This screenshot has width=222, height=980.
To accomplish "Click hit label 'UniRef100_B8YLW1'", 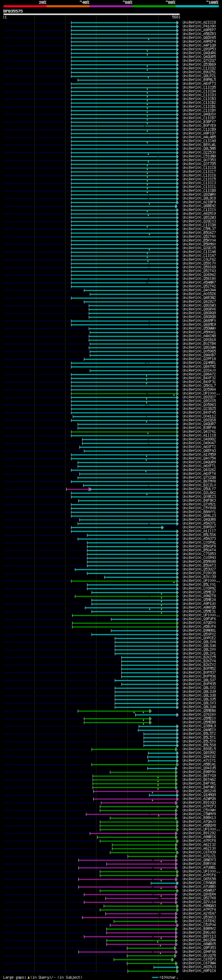I will (199, 145).
